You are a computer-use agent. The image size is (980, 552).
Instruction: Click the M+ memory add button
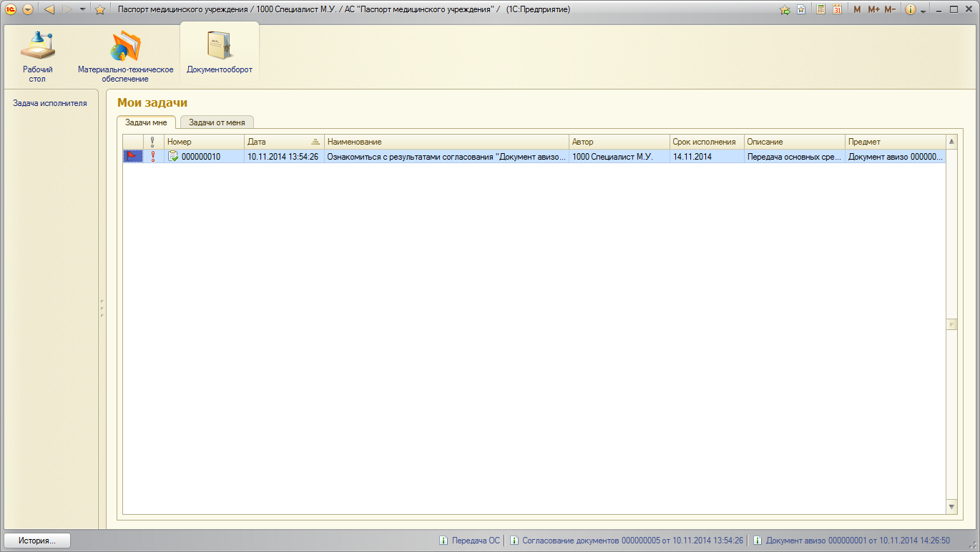873,9
